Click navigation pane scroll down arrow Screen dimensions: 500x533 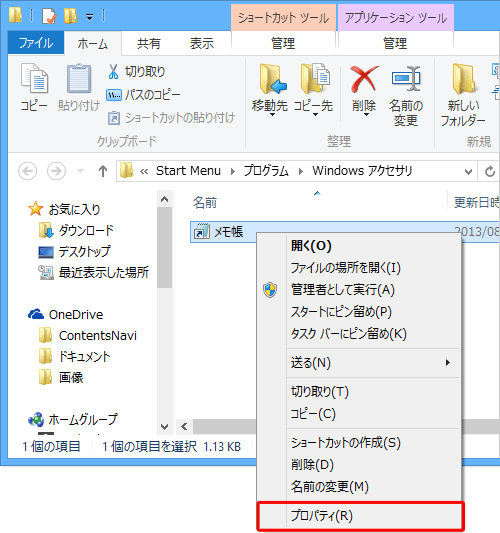tap(165, 426)
